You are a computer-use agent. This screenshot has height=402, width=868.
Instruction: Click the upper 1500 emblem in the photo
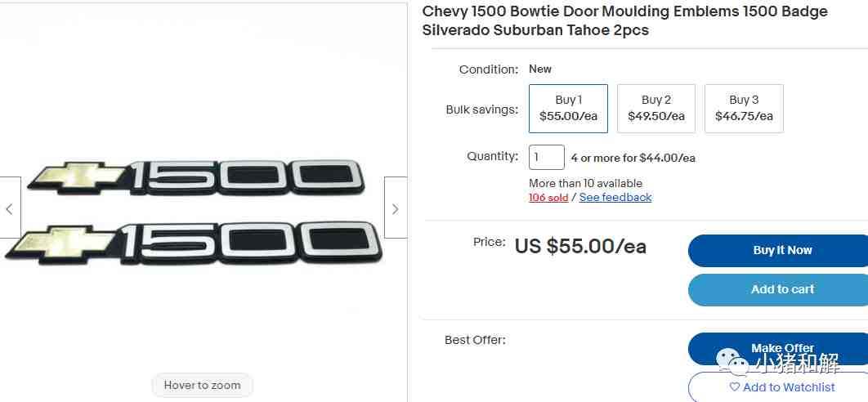coord(196,175)
